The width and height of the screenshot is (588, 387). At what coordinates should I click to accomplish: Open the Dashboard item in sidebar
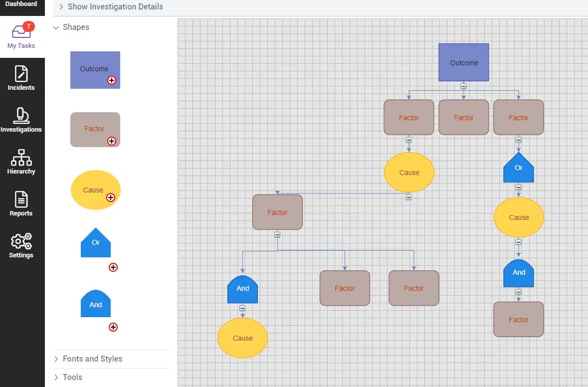21,4
